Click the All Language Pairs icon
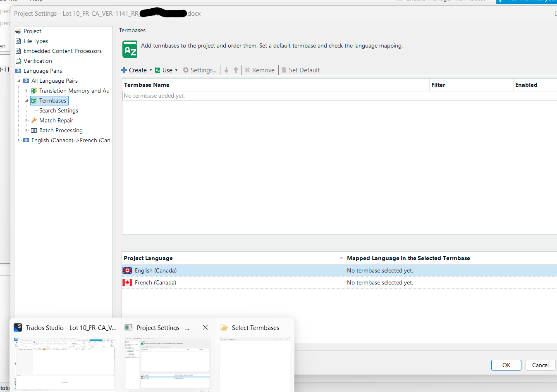 (x=26, y=81)
